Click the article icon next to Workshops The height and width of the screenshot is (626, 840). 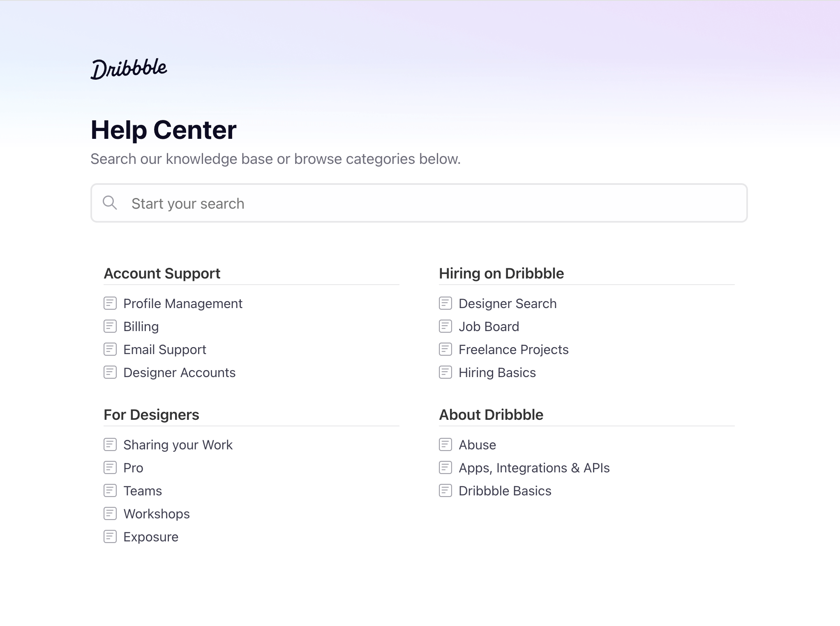click(110, 514)
